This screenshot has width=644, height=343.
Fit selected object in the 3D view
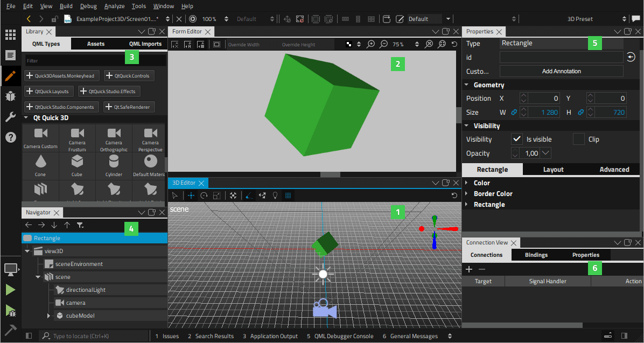pyautogui.click(x=233, y=195)
